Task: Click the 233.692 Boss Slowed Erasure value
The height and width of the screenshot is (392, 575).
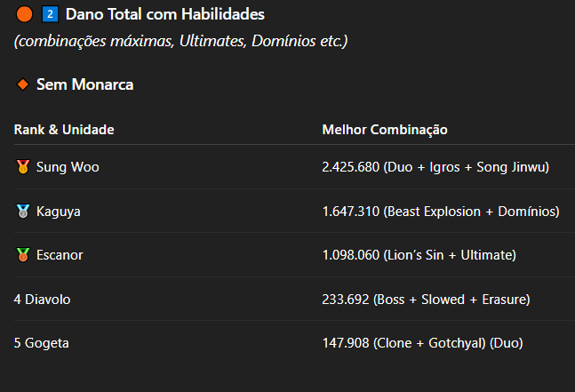Action: (426, 300)
